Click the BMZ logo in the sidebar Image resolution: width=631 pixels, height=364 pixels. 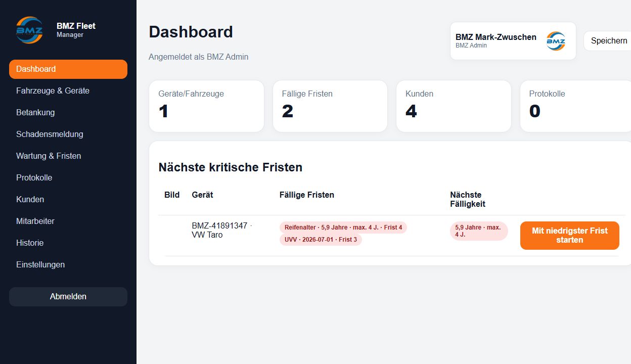tap(29, 30)
